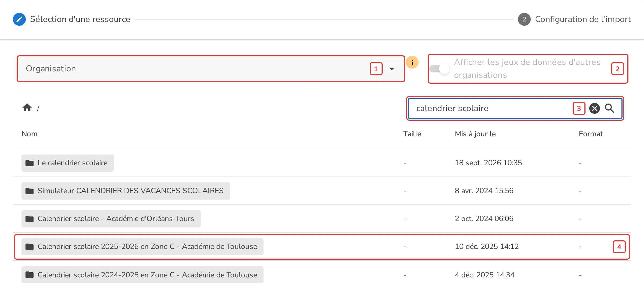Go to the home folder icon
The image size is (644, 294).
click(27, 108)
